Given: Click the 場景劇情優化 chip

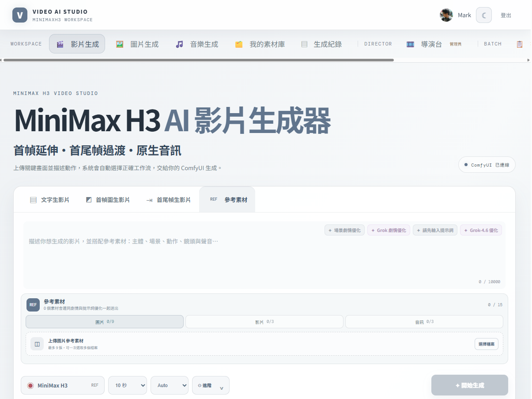Looking at the screenshot, I should (x=344, y=230).
